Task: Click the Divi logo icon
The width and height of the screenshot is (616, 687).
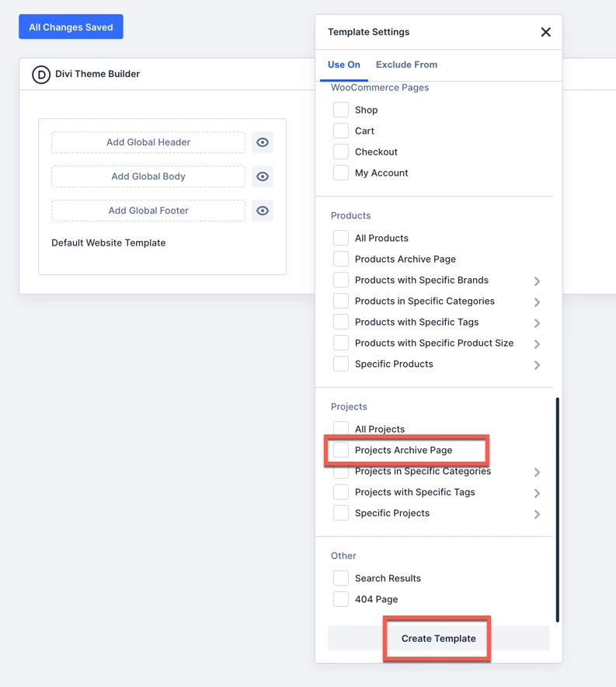Action: (41, 74)
